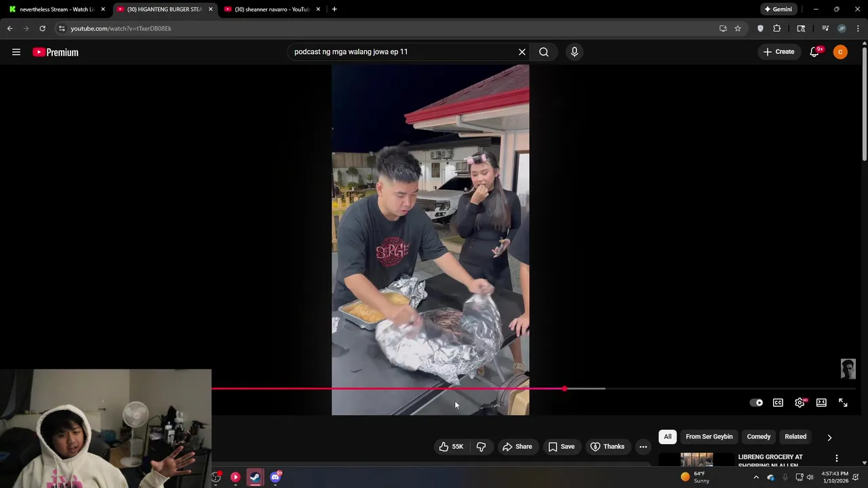Open the YouTube guide hamburger menu

point(16,52)
